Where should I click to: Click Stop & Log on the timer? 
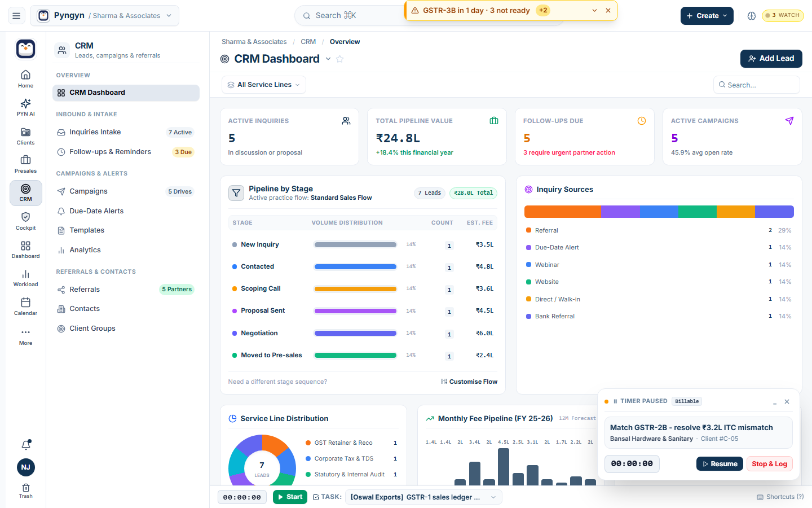pyautogui.click(x=769, y=464)
